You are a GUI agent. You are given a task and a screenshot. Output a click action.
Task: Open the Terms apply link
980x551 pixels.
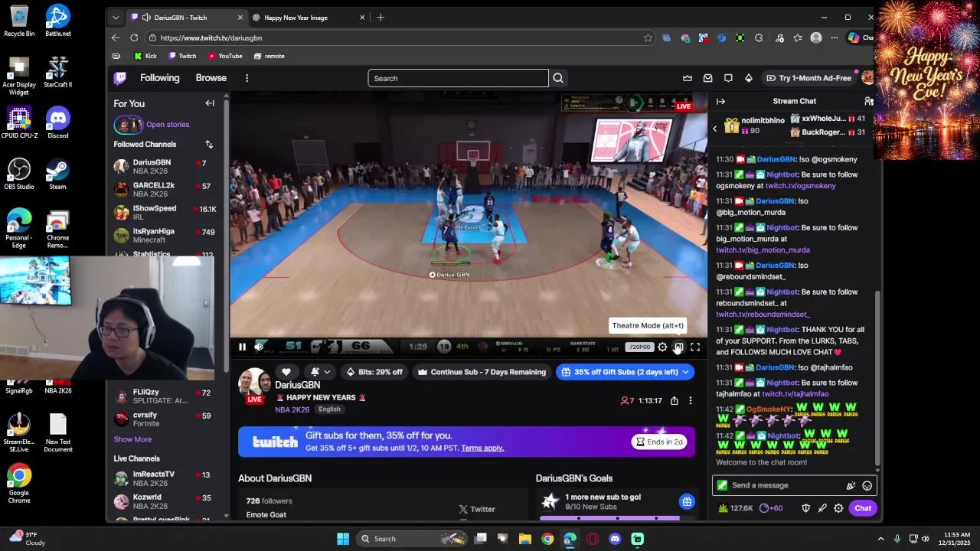click(x=482, y=448)
